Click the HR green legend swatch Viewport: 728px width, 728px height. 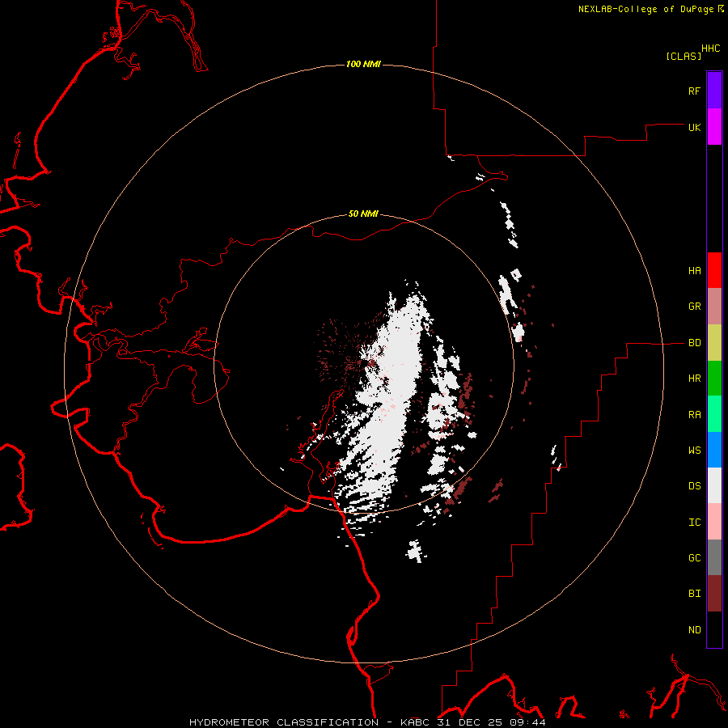714,379
